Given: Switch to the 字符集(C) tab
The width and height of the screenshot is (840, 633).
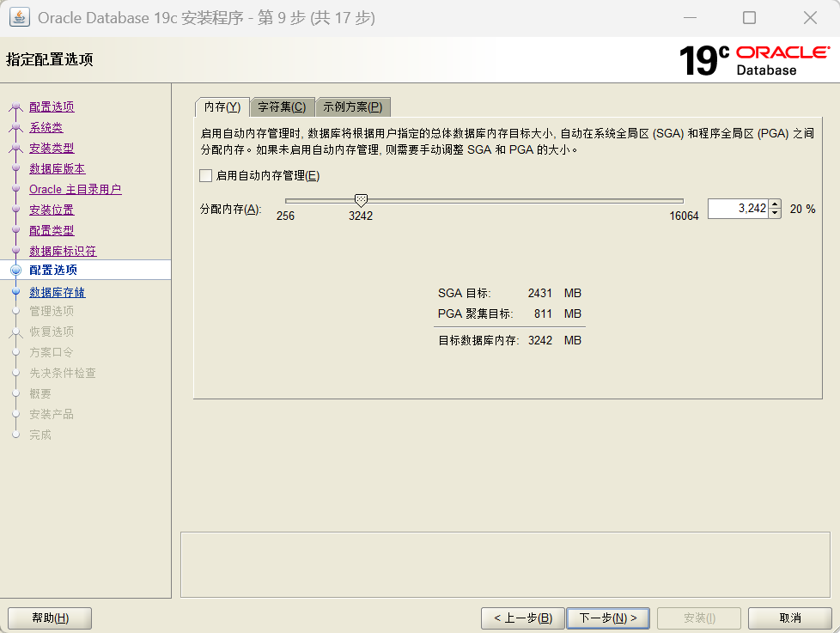Looking at the screenshot, I should pyautogui.click(x=282, y=107).
